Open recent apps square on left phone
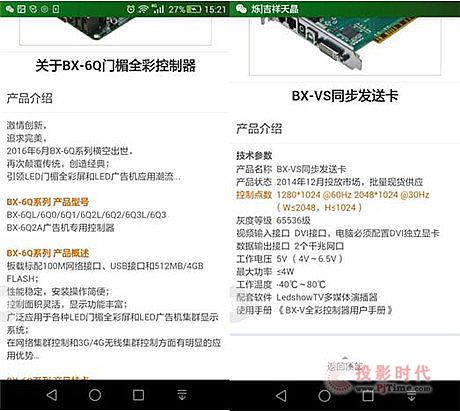 point(138,395)
